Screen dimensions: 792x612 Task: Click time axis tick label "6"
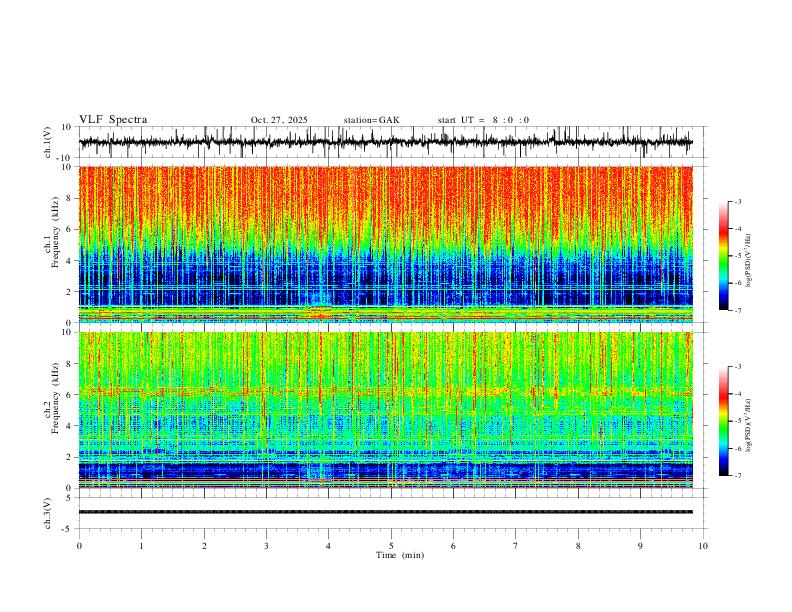(x=454, y=546)
